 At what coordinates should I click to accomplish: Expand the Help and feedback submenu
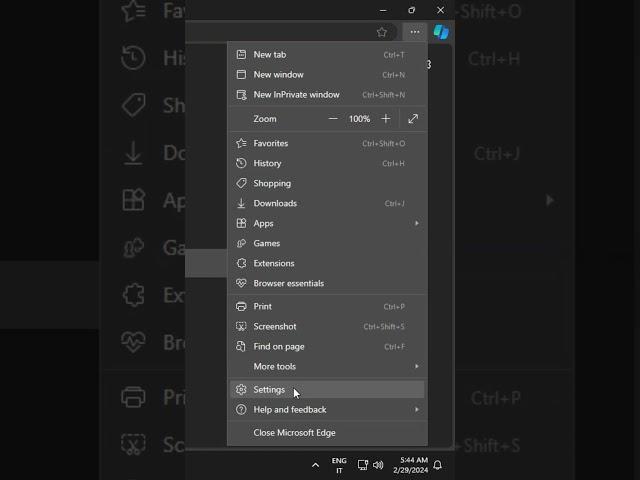pyautogui.click(x=417, y=409)
